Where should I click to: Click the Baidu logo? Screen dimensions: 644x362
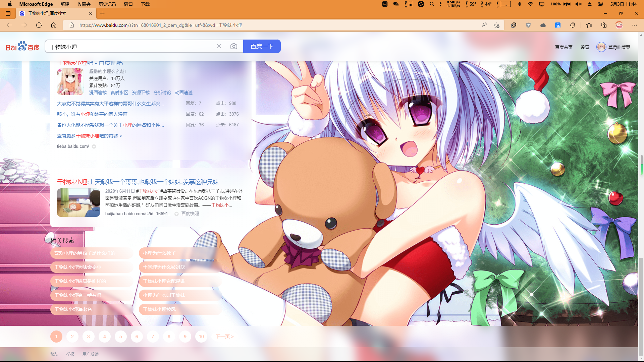tap(22, 46)
